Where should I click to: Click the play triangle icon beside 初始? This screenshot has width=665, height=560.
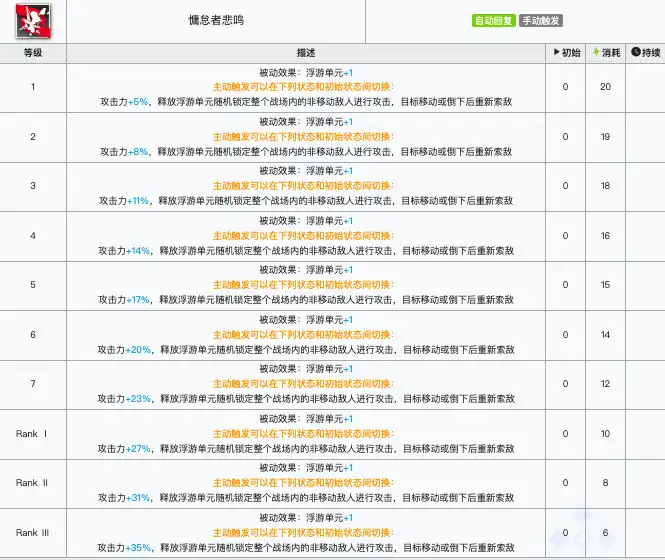(x=555, y=52)
